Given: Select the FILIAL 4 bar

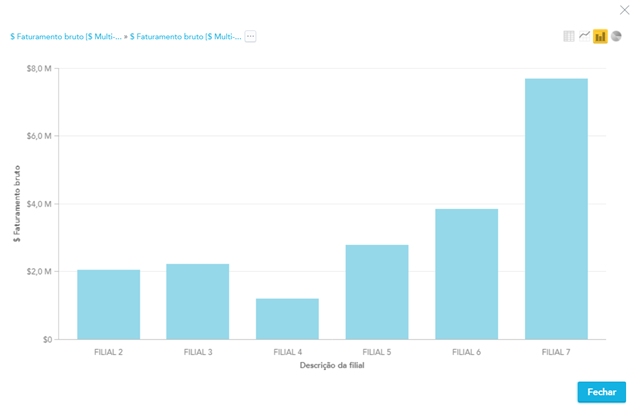Looking at the screenshot, I should click(x=287, y=319).
